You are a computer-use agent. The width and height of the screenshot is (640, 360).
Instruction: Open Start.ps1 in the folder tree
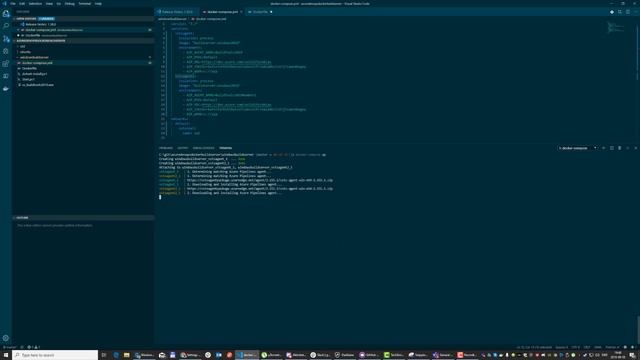pyautogui.click(x=84, y=80)
